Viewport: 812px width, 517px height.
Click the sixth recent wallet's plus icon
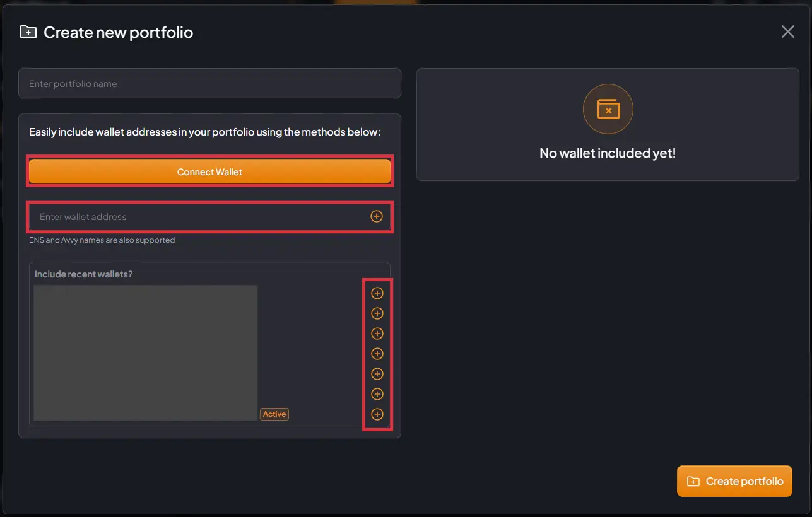coord(377,394)
